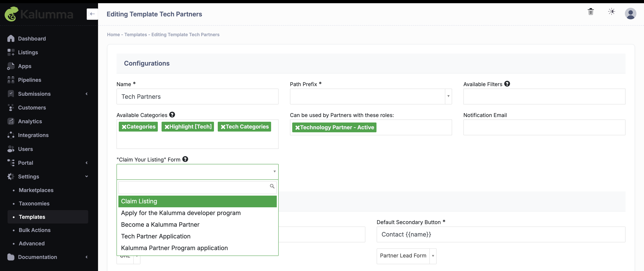Collapse the Settings menu chevron
This screenshot has height=271, width=644.
pyautogui.click(x=87, y=177)
